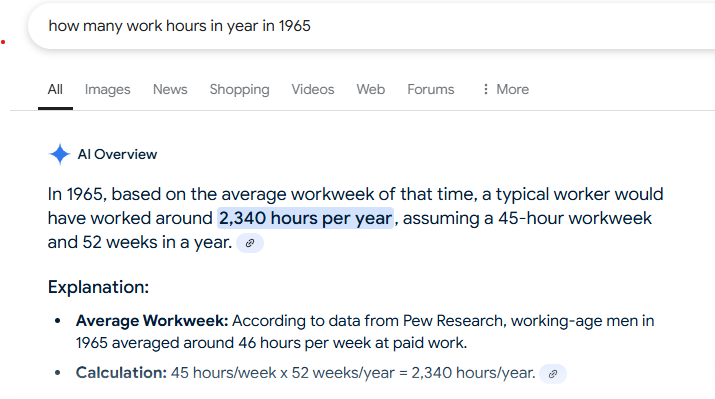Screen dimensions: 715x399
Task: Open source link icon after Calculation line
Action: 553,374
